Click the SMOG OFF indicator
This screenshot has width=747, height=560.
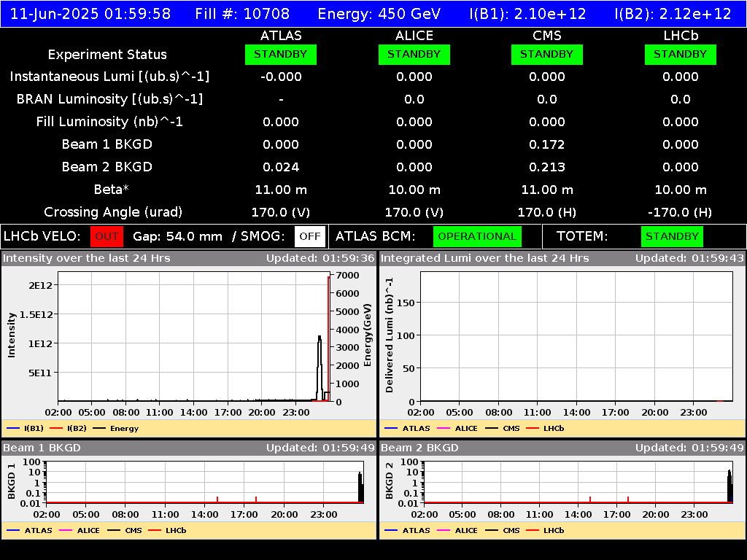(309, 236)
